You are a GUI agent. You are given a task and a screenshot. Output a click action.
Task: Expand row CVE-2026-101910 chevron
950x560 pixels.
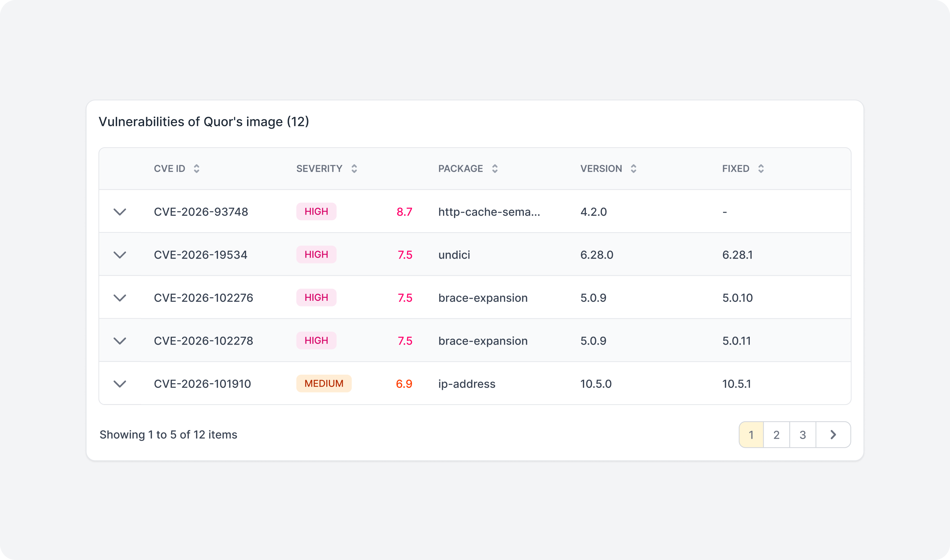tap(120, 384)
